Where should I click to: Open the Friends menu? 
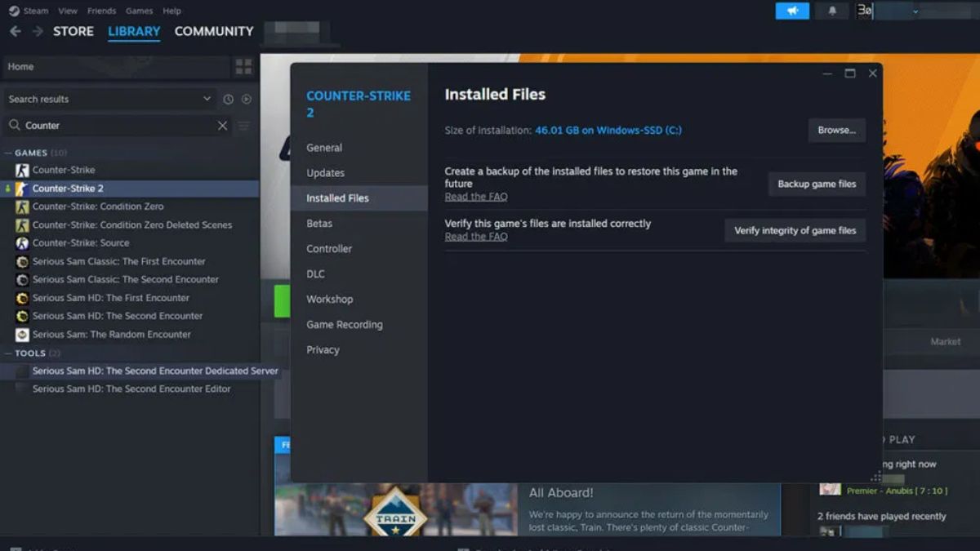tap(101, 11)
